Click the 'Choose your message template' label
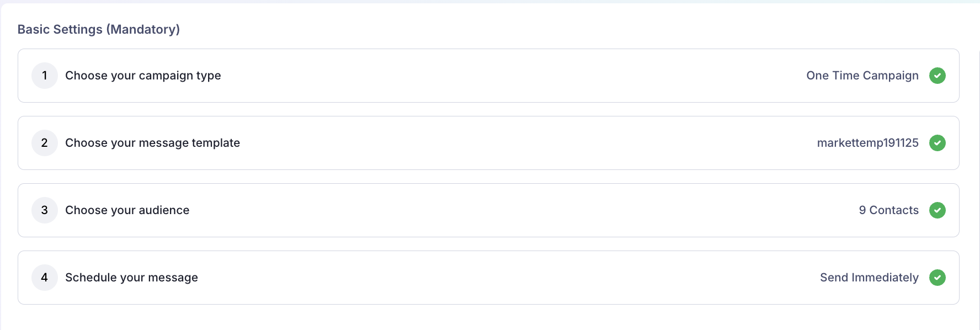 (x=152, y=143)
